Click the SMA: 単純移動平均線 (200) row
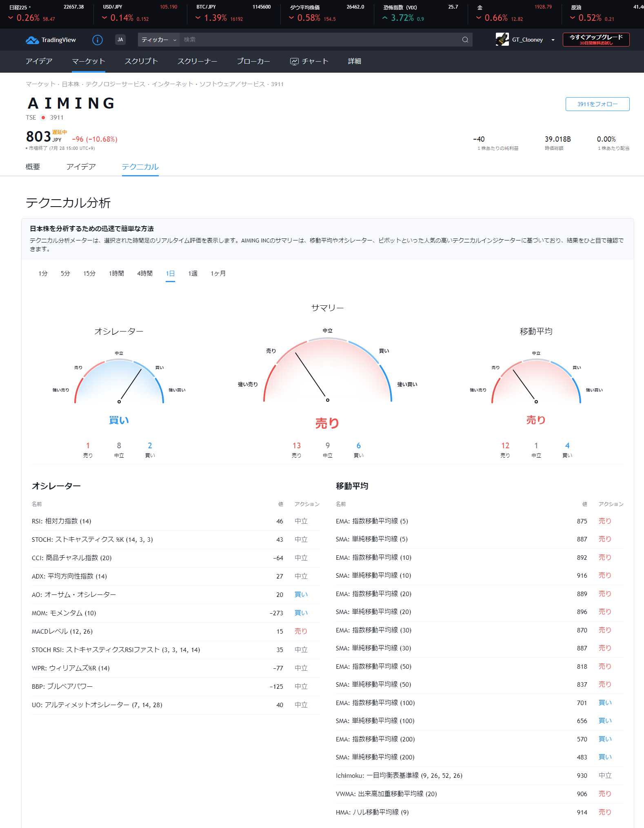This screenshot has width=644, height=828. [480, 757]
